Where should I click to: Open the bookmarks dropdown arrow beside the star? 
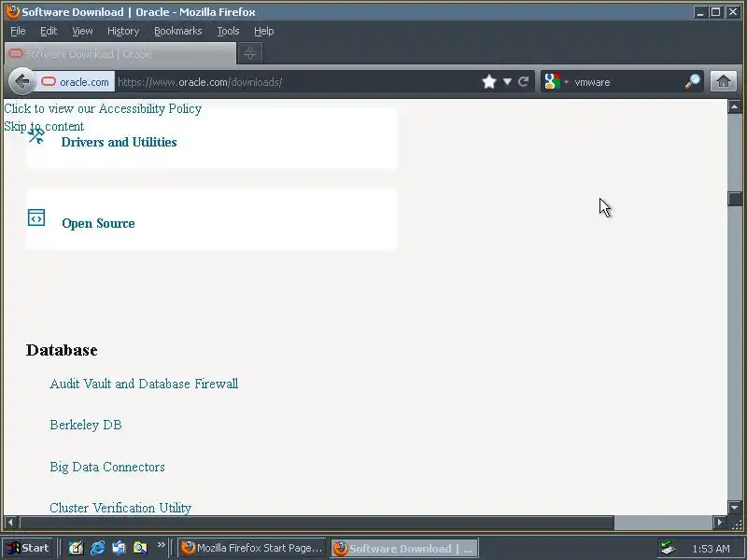[x=507, y=82]
